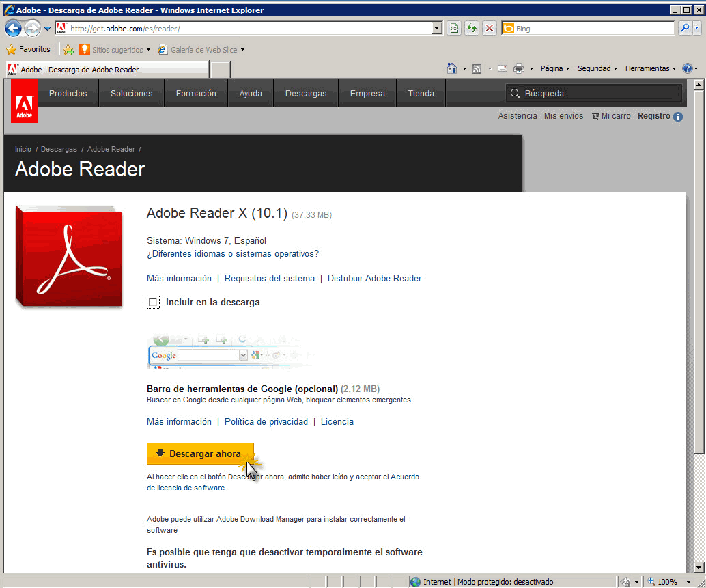The width and height of the screenshot is (706, 588).
Task: Print the page using the printer icon
Action: (x=519, y=68)
